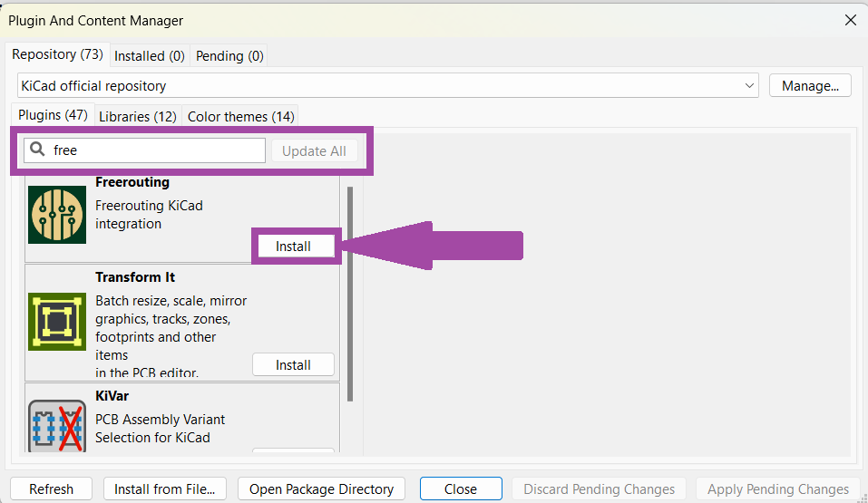Open the Color themes (14) tab
Viewport: 868px width, 503px height.
pos(240,117)
